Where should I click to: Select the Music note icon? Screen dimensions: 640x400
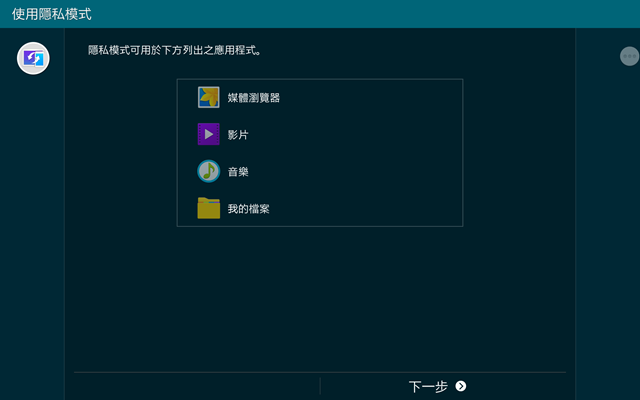click(x=209, y=171)
